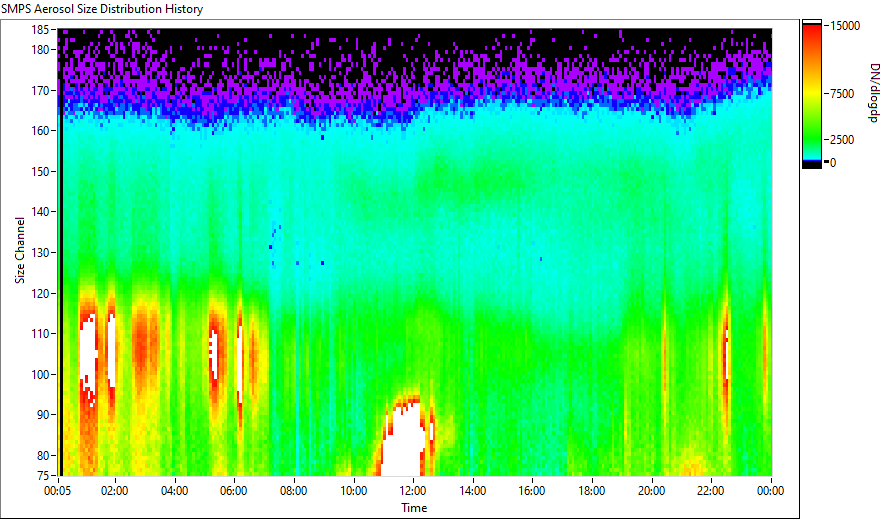Click the 06:00 time axis tick
Image resolution: width=884 pixels, height=519 pixels.
click(233, 491)
